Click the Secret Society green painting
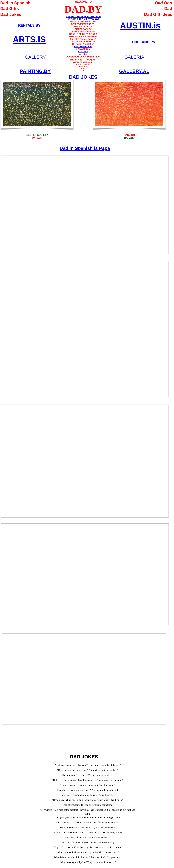 [37, 104]
